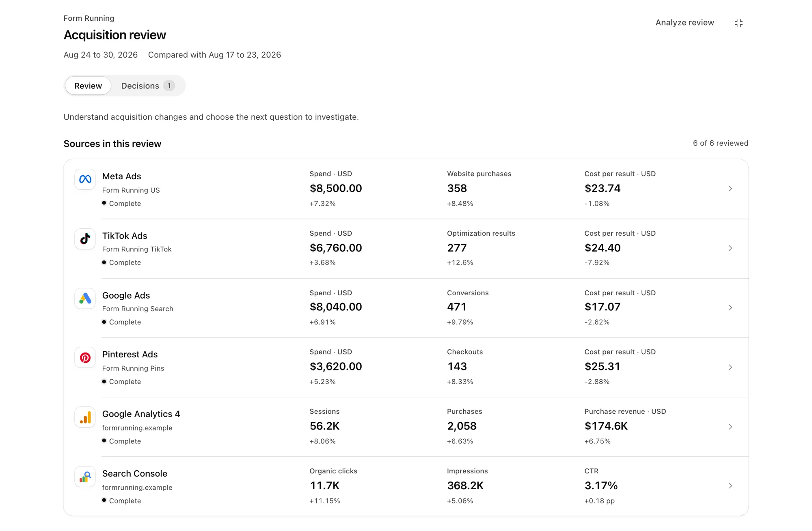Click Google Ads conversions value 471
Screen dimensions: 812x531
[x=456, y=307]
